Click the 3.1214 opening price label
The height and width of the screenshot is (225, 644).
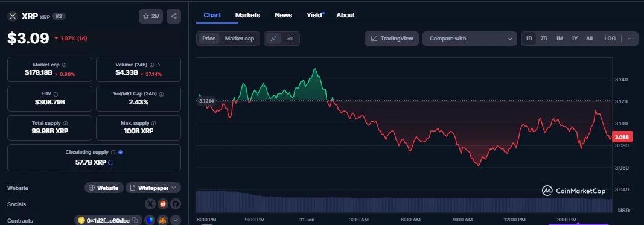tap(206, 101)
